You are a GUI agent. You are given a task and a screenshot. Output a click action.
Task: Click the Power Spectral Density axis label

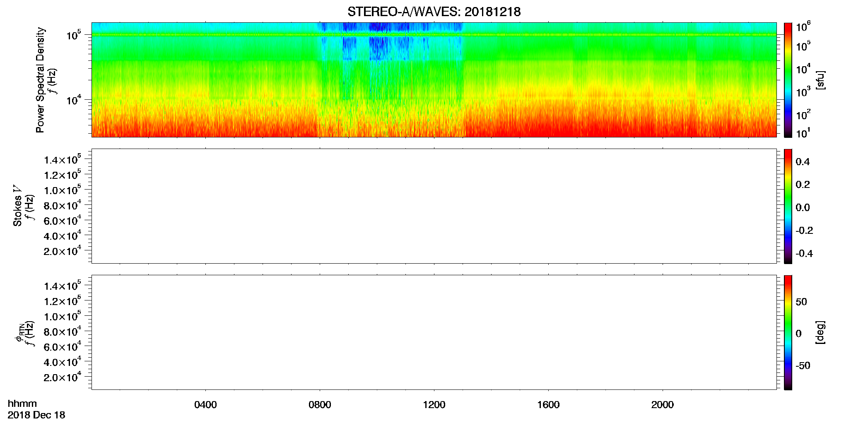pyautogui.click(x=40, y=80)
